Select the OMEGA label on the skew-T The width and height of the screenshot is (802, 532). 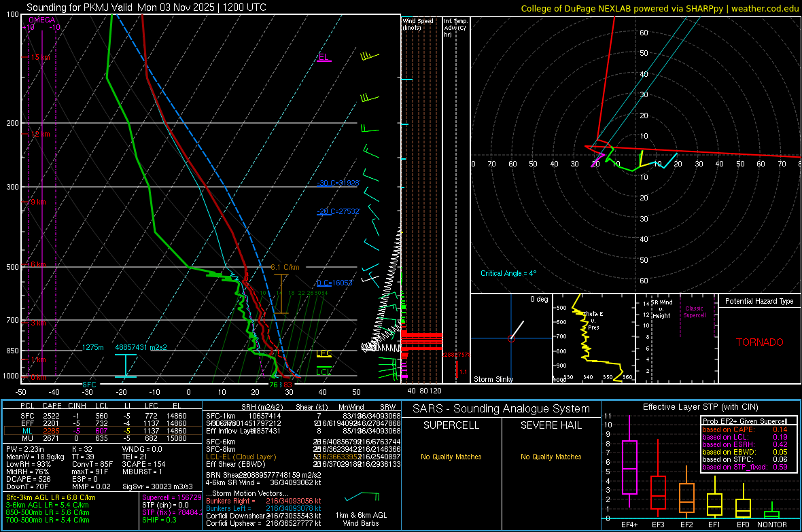click(42, 20)
